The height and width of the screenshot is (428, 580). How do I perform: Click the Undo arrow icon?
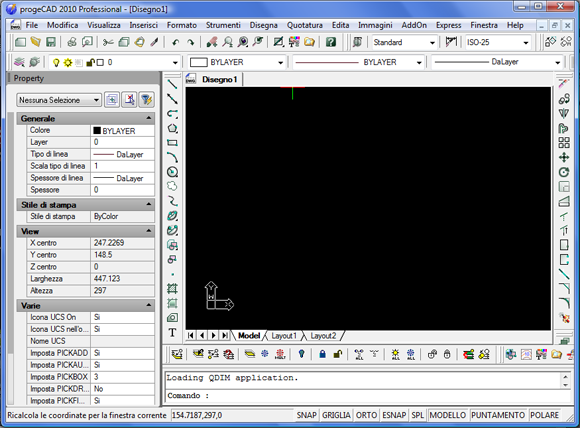[x=176, y=42]
